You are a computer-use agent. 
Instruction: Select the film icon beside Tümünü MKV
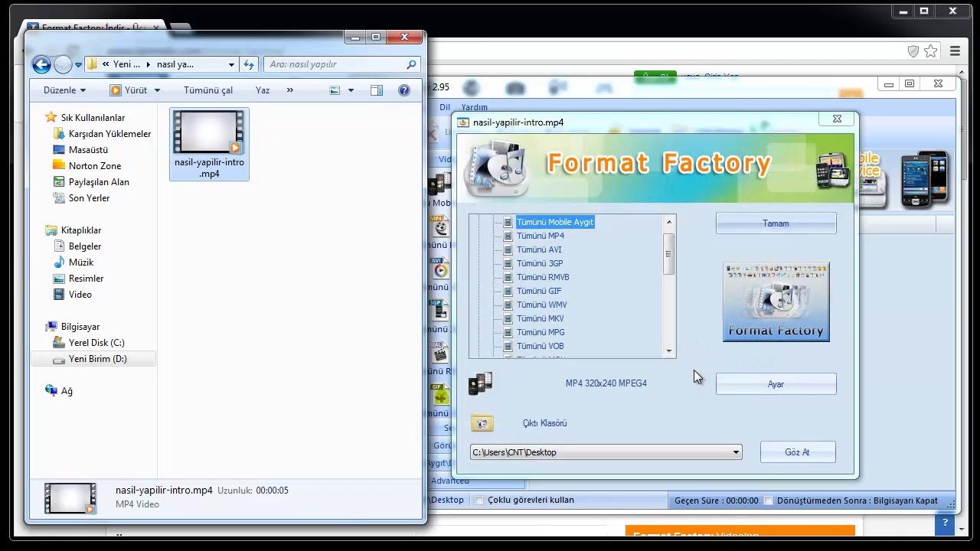point(508,318)
